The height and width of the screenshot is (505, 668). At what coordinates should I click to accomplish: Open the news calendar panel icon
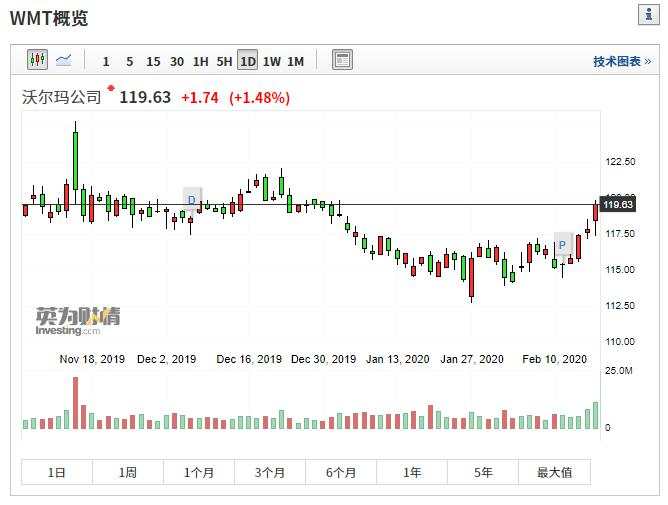342,60
